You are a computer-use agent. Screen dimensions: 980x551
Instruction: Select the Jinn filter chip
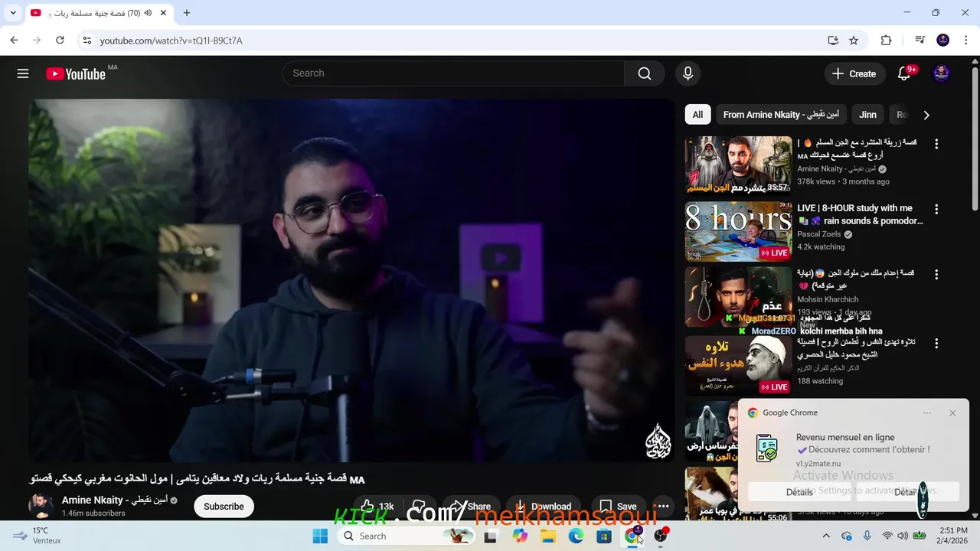[867, 115]
